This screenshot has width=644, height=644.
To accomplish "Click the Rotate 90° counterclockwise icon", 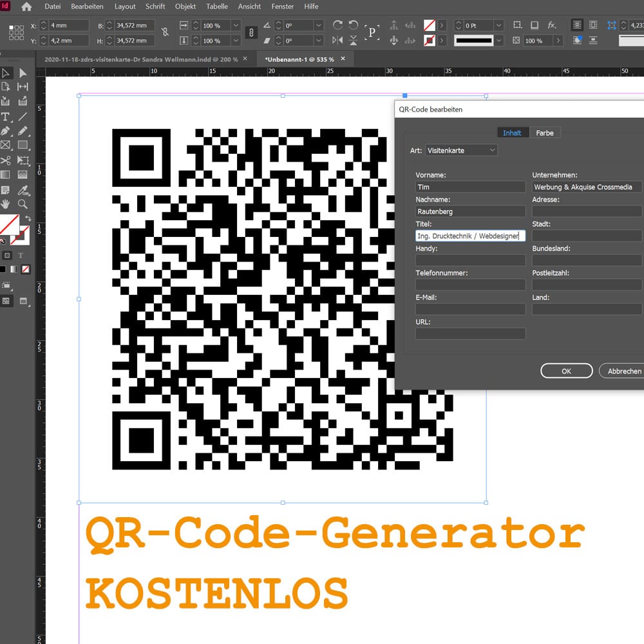I will (x=353, y=25).
